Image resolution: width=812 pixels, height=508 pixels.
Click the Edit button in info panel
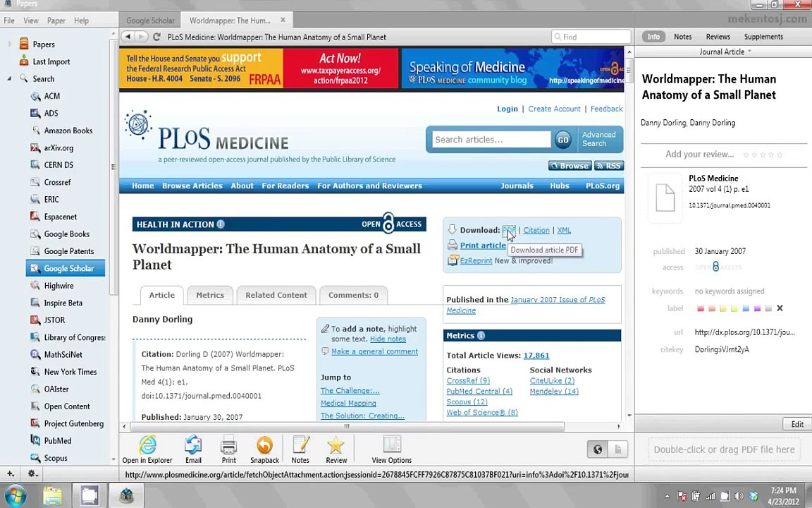(797, 424)
